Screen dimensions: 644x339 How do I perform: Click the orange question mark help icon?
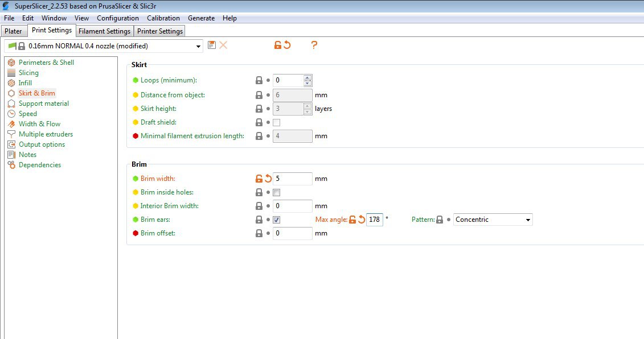pyautogui.click(x=314, y=45)
